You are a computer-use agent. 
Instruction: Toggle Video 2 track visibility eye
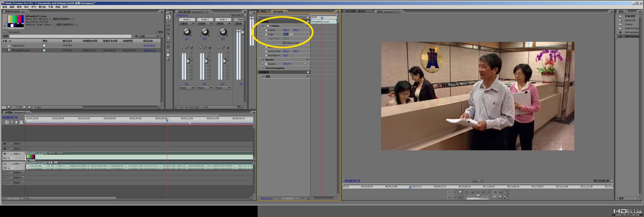[x=5, y=149]
